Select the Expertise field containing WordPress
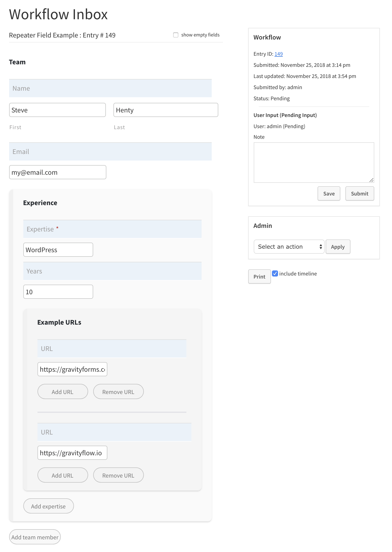Viewport: 392px width, 552px height. pos(58,250)
